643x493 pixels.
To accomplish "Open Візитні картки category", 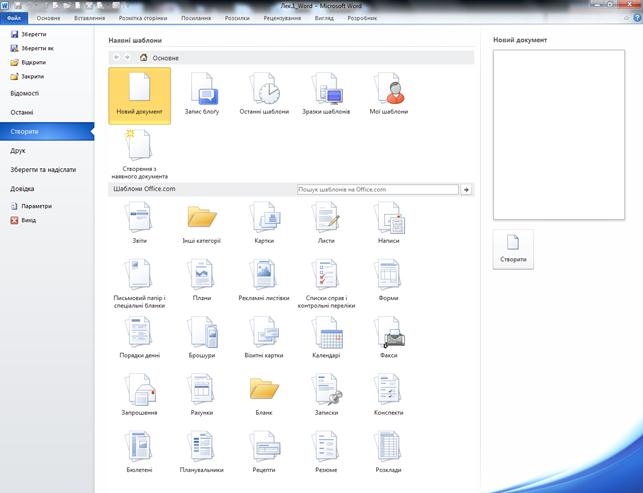I will [264, 338].
